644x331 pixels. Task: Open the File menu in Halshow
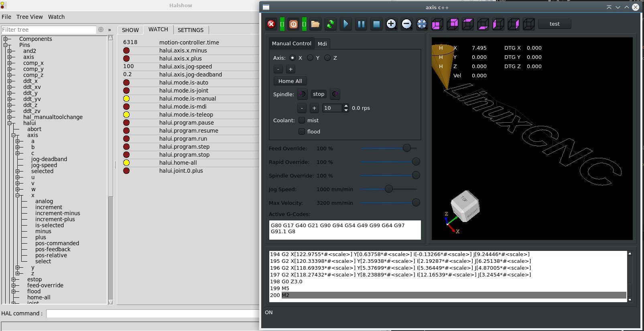6,17
